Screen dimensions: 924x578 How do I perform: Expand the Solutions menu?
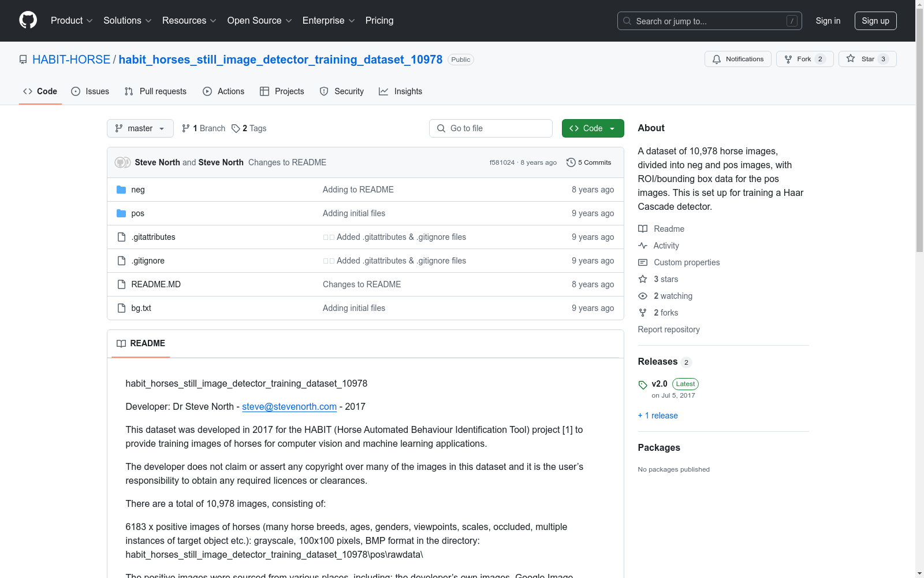(128, 20)
